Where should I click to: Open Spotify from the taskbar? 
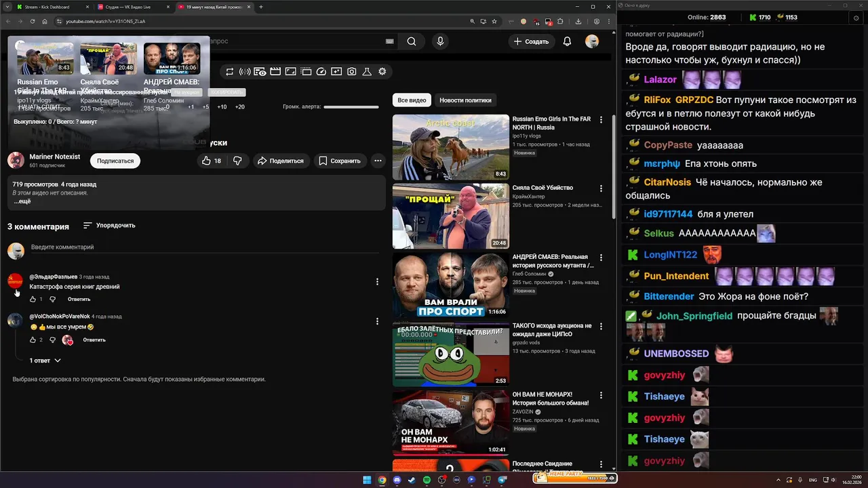click(427, 480)
